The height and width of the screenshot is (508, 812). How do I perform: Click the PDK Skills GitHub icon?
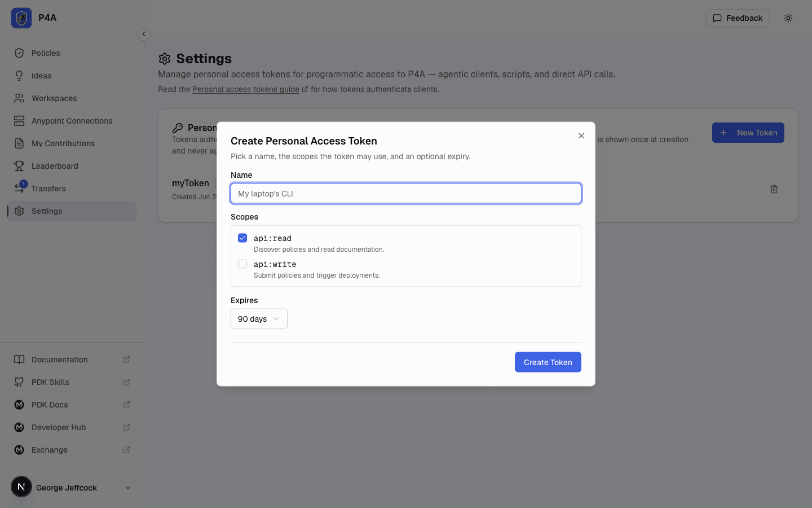pyautogui.click(x=19, y=382)
